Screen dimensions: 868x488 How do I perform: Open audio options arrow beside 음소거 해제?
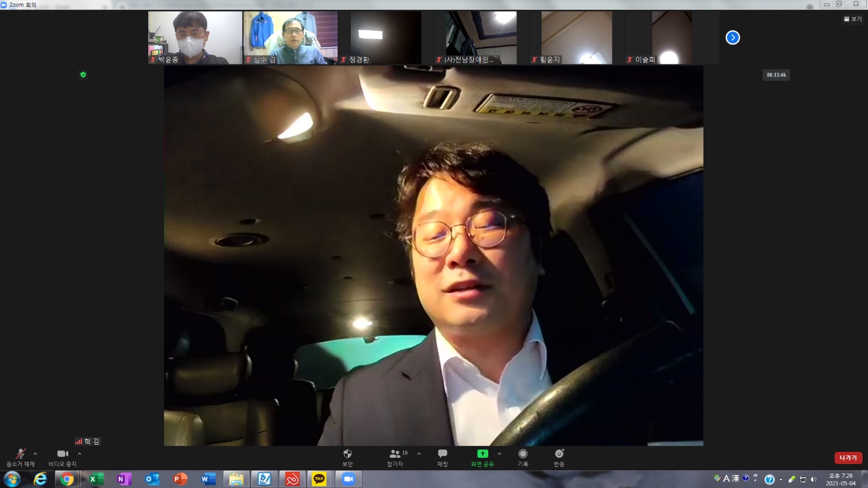click(35, 454)
